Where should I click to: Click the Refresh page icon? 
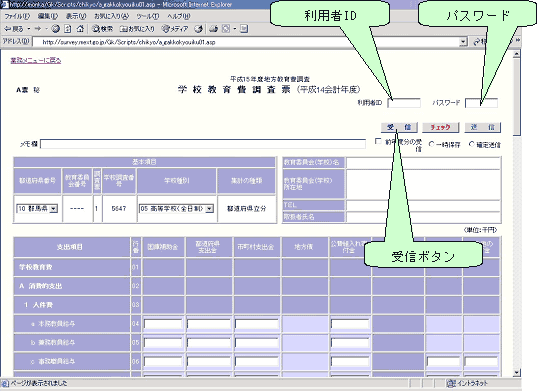point(68,29)
